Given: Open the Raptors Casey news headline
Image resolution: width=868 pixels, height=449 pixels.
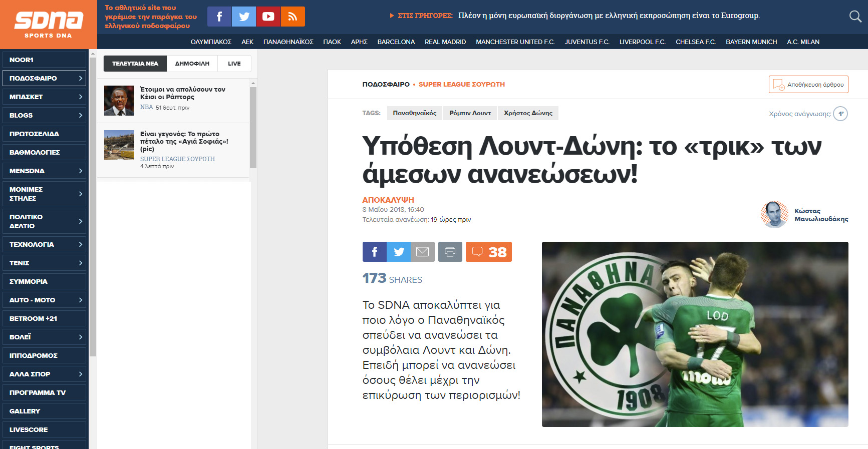Looking at the screenshot, I should pos(183,93).
